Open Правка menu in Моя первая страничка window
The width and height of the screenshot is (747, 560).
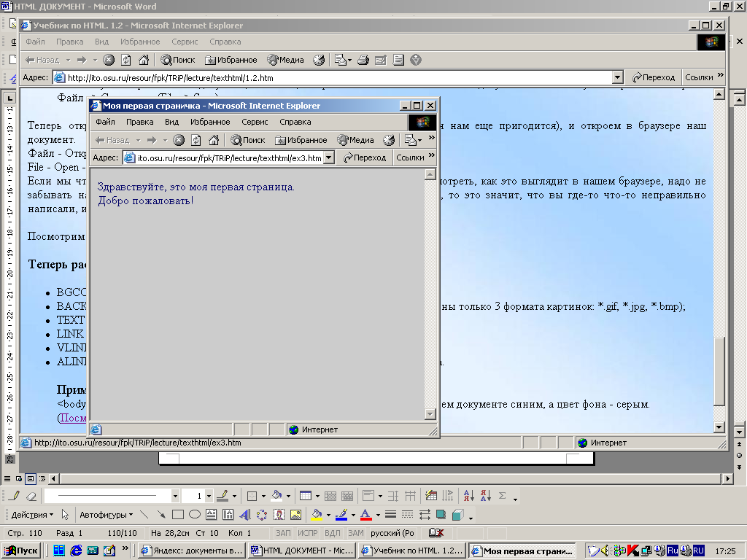click(139, 122)
